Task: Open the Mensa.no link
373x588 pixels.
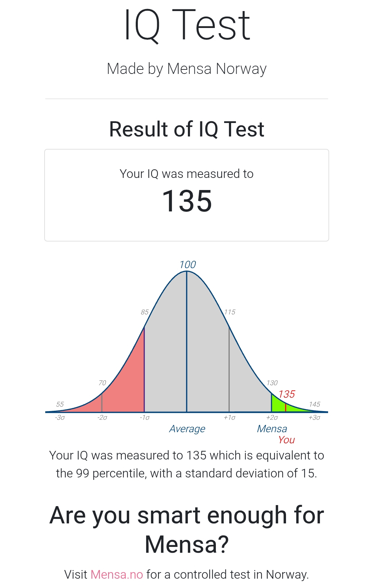Action: coord(117,575)
